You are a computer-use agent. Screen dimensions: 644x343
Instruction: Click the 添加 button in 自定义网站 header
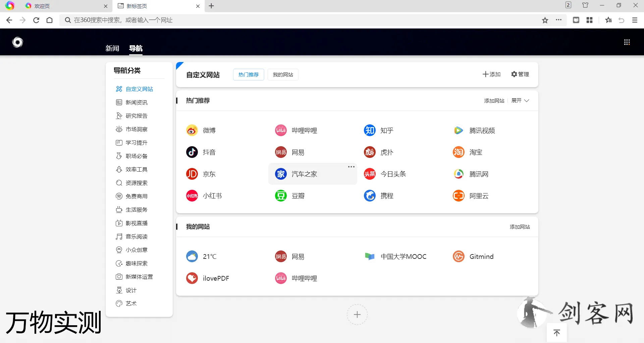[491, 74]
